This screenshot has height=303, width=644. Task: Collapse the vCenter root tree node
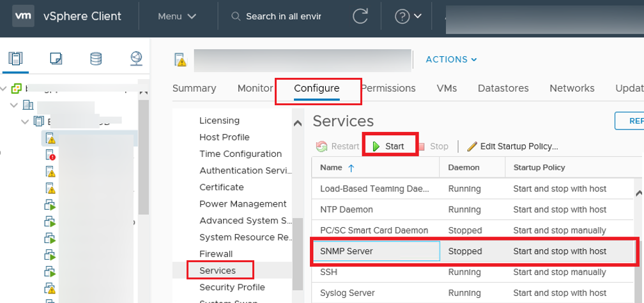point(4,88)
